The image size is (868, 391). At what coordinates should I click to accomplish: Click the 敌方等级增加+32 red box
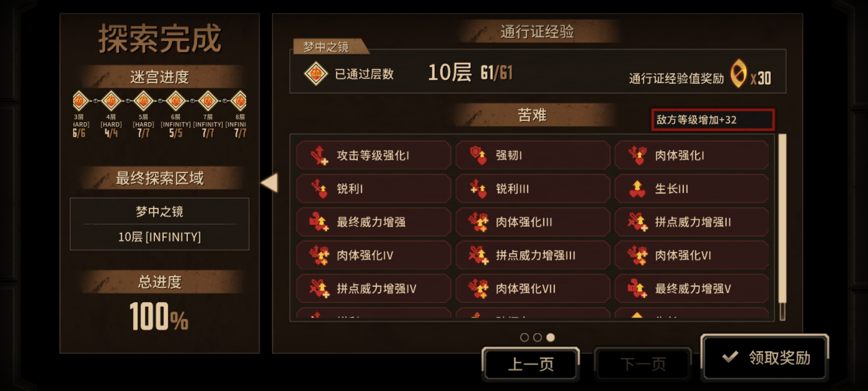[713, 120]
